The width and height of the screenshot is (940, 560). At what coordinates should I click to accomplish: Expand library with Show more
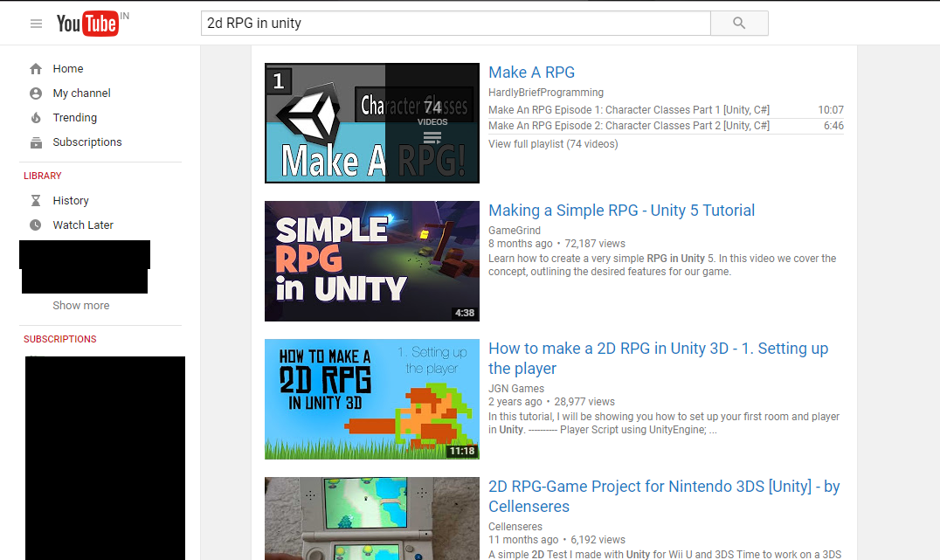[x=81, y=305]
